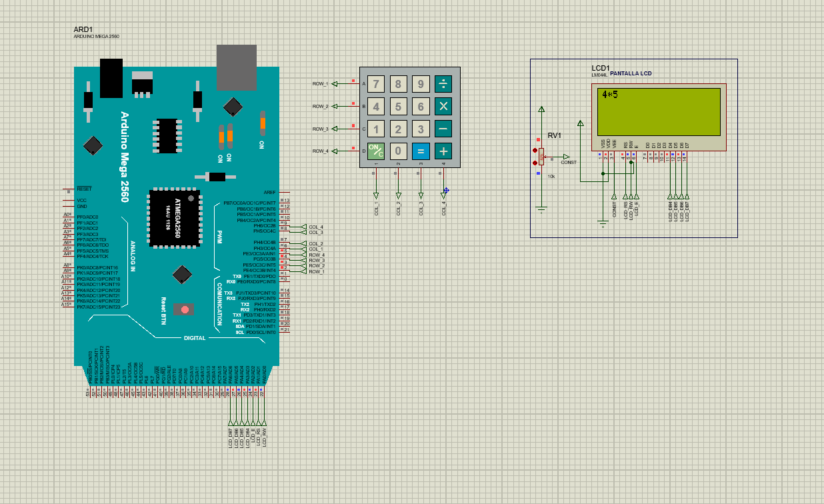Select the green LCD1 display screen showing 4*5
This screenshot has height=504, width=824.
660,112
